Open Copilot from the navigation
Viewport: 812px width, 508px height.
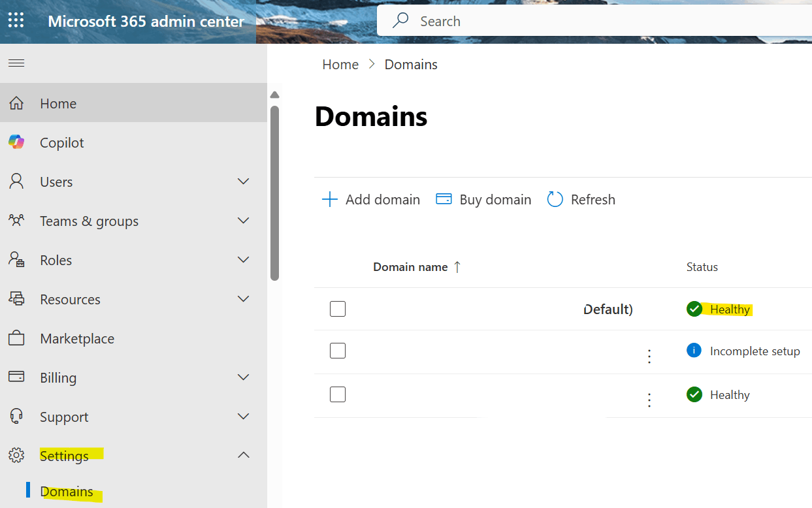(133, 142)
